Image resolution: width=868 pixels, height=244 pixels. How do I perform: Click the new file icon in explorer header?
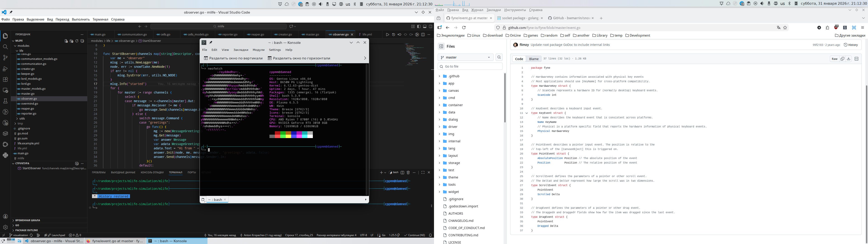tap(66, 41)
